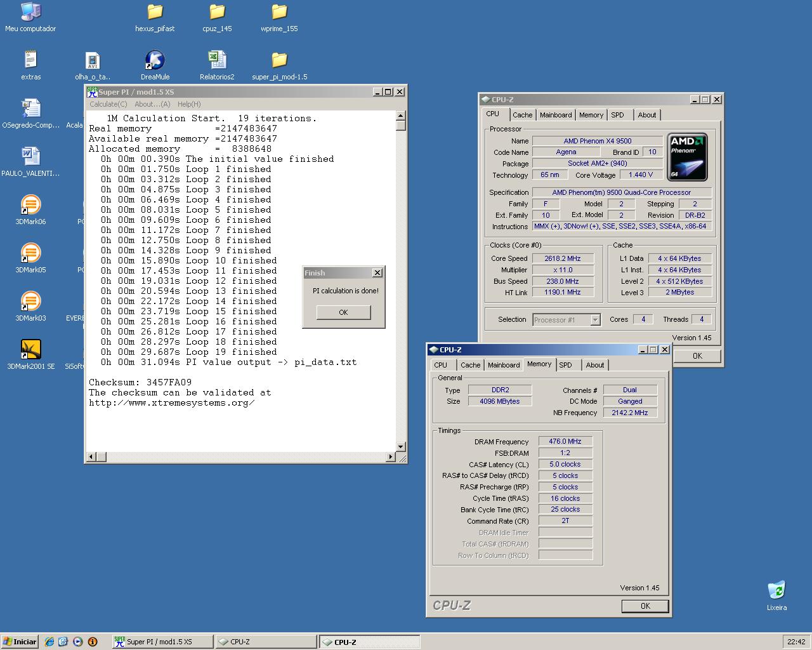Screen dimensions: 812x650
Task: Switch to first CPU-Z taskbar button
Action: point(266,642)
